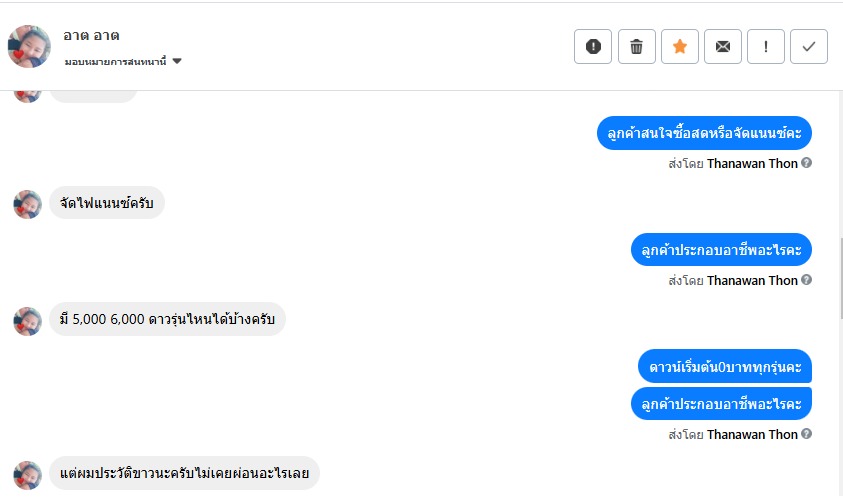Click the มอบหมายการสนทนานี้ label

click(x=115, y=61)
